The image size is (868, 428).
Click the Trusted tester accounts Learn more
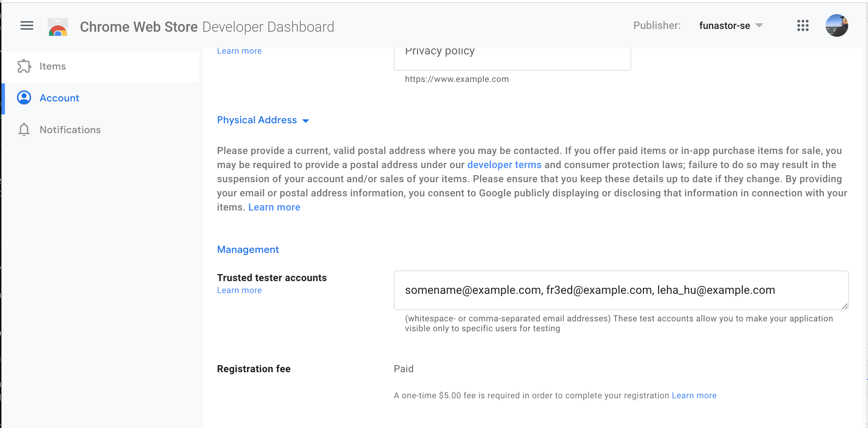click(239, 290)
